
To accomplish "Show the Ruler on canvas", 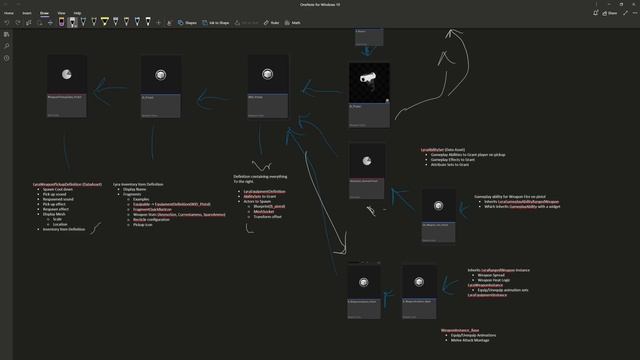I will (x=271, y=23).
